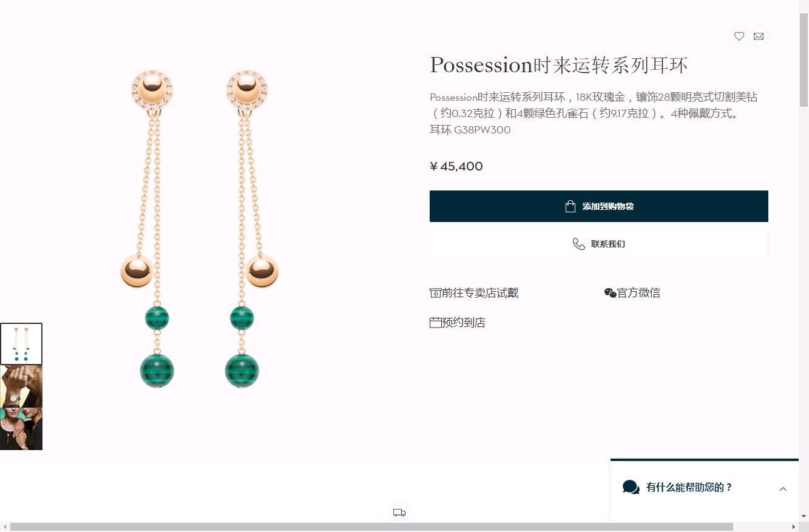This screenshot has width=809, height=532.
Task: Click the chat bubble icon in help widget
Action: coord(631,487)
